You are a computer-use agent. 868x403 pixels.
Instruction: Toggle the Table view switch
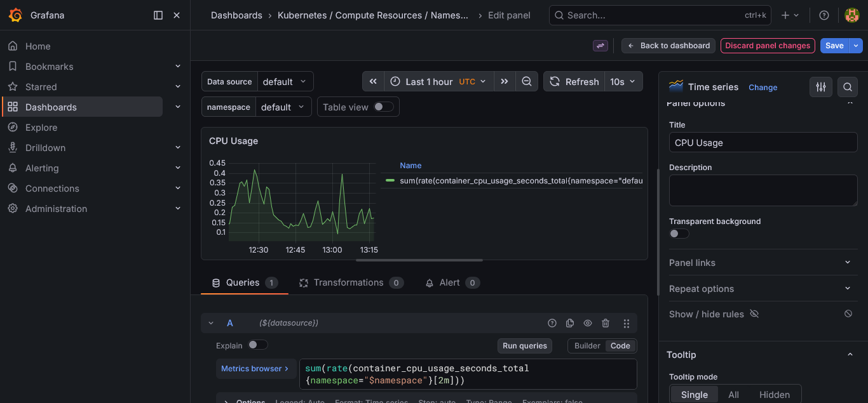[384, 107]
